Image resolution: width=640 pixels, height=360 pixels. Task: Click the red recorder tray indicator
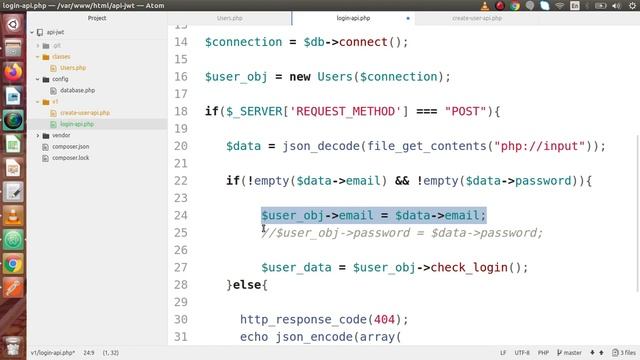500,5
